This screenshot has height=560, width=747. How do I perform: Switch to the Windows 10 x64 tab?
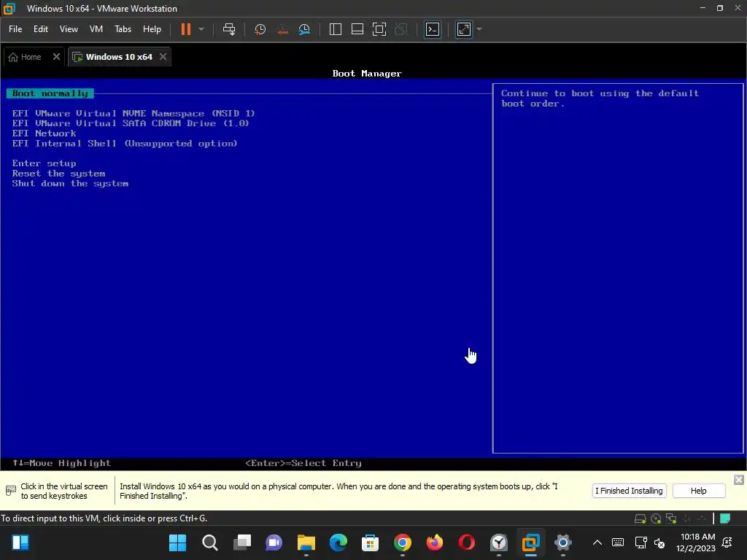click(x=113, y=57)
